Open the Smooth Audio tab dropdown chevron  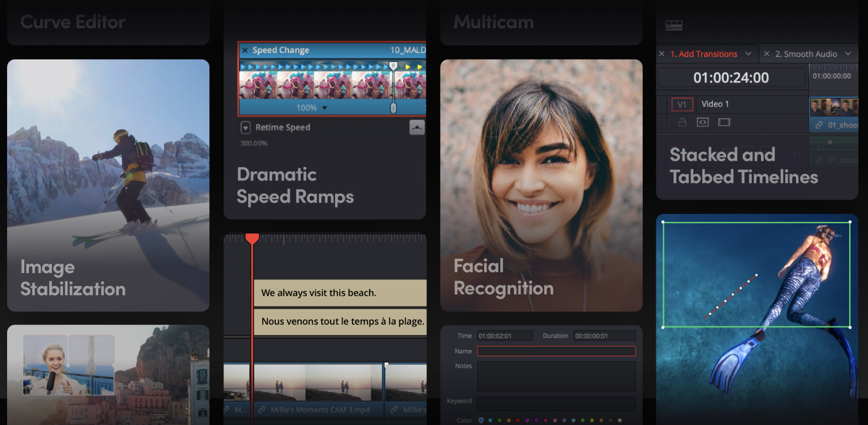(x=848, y=53)
